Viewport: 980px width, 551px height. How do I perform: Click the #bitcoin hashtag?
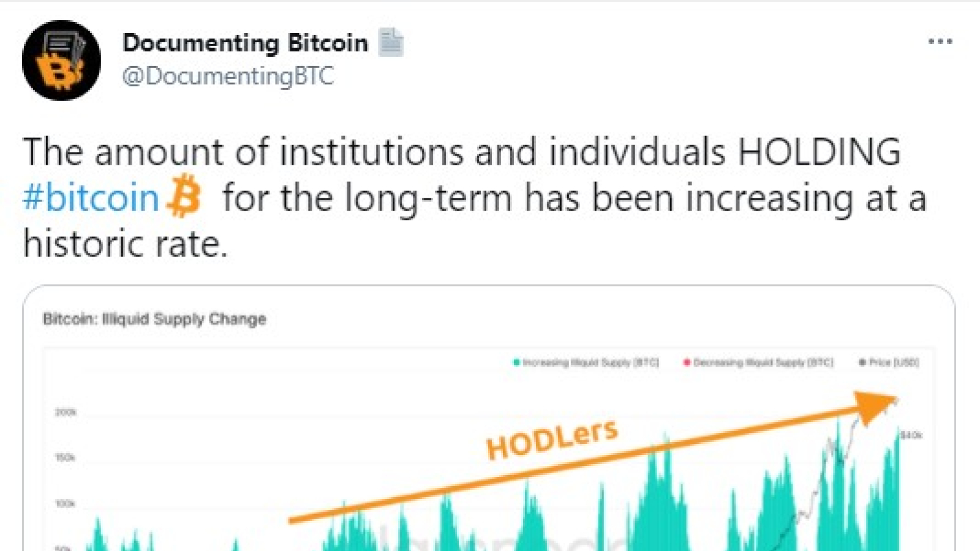point(91,198)
